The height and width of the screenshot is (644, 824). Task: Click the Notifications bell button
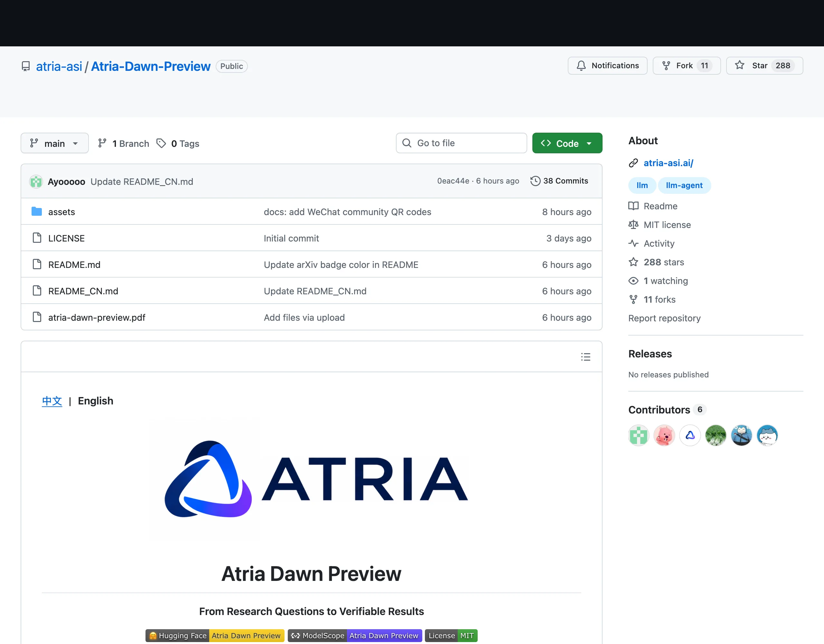coord(607,66)
